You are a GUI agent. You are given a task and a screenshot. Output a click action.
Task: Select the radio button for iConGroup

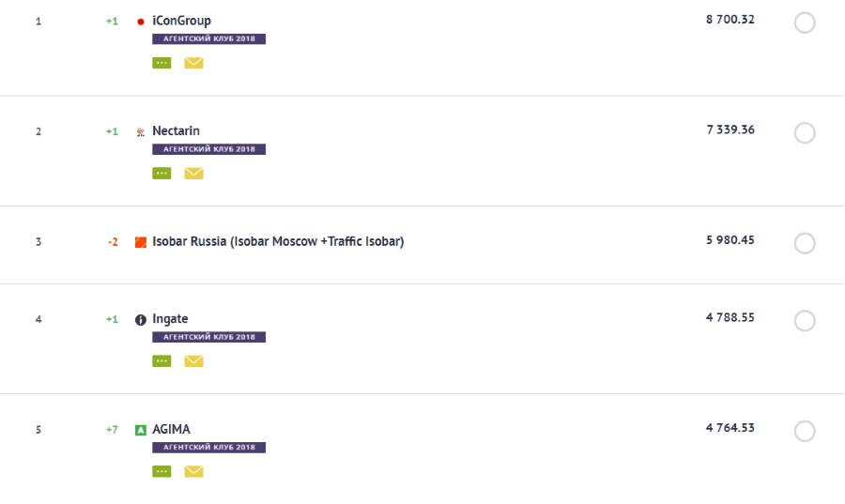805,23
